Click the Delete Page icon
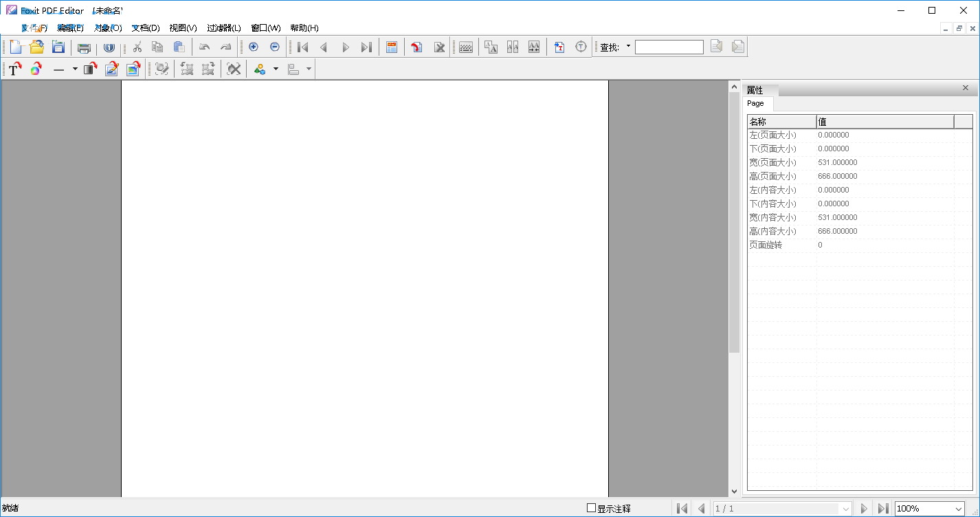The width and height of the screenshot is (980, 517). pyautogui.click(x=438, y=47)
